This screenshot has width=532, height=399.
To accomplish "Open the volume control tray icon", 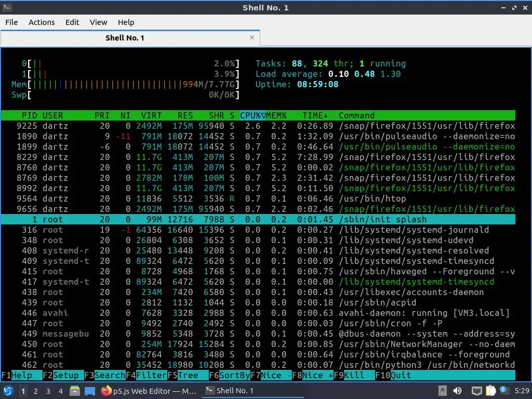I will pos(457,391).
